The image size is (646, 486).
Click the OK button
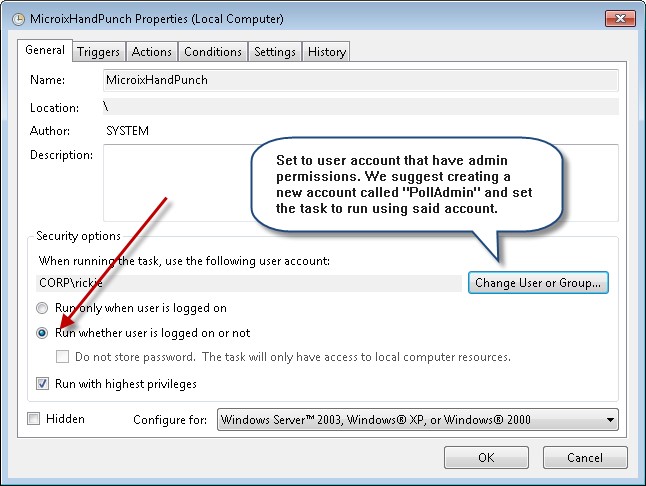pos(486,458)
